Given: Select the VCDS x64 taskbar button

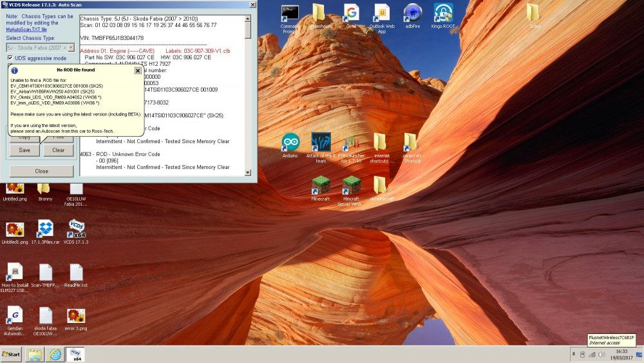Looking at the screenshot, I should (75, 355).
